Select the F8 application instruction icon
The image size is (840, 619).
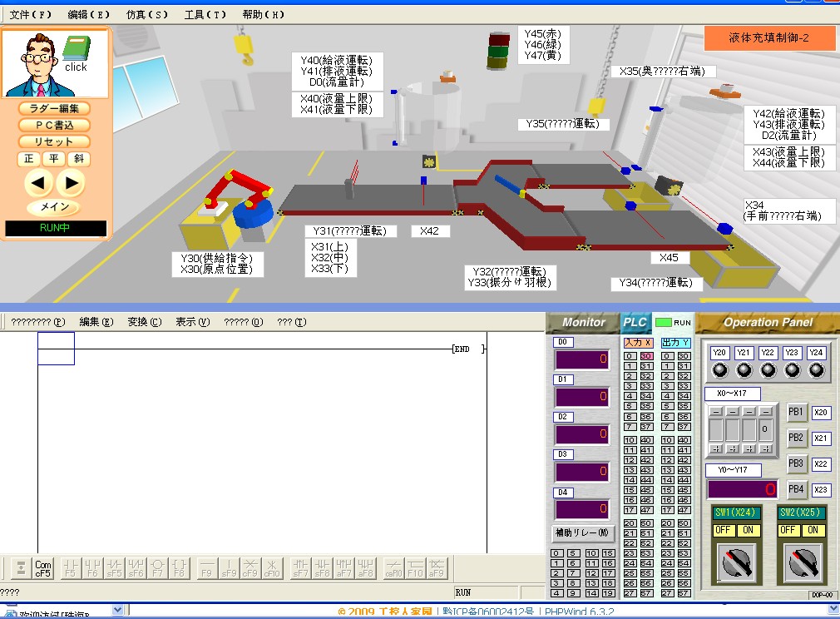coord(179,567)
